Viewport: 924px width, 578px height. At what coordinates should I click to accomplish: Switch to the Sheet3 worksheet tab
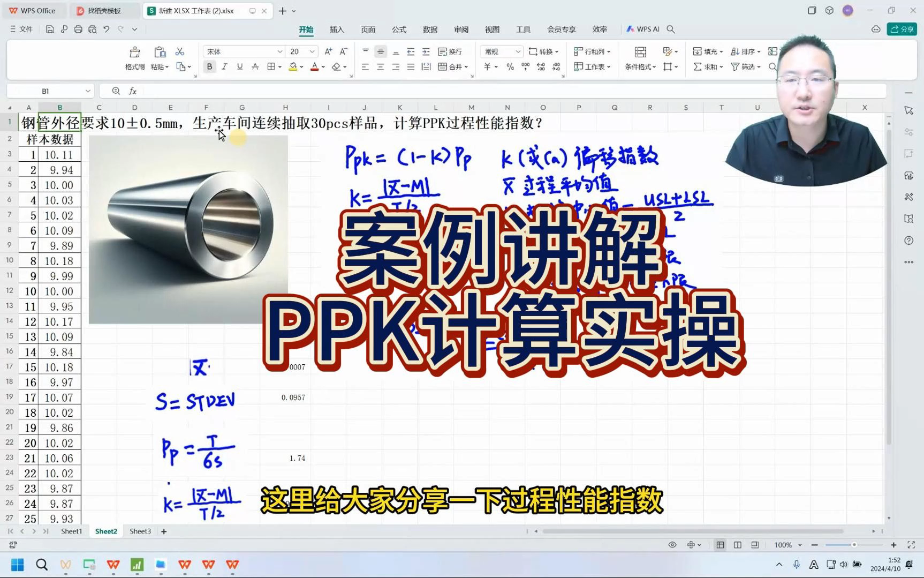pyautogui.click(x=139, y=531)
